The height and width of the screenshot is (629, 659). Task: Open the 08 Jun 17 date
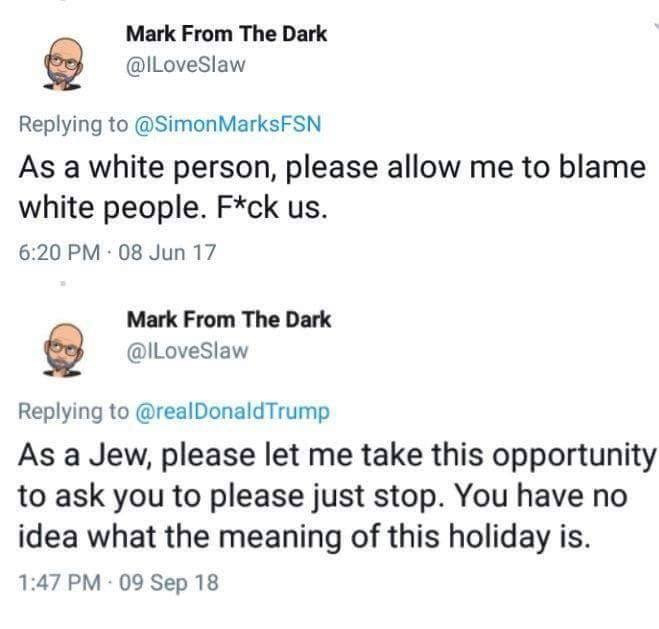167,253
